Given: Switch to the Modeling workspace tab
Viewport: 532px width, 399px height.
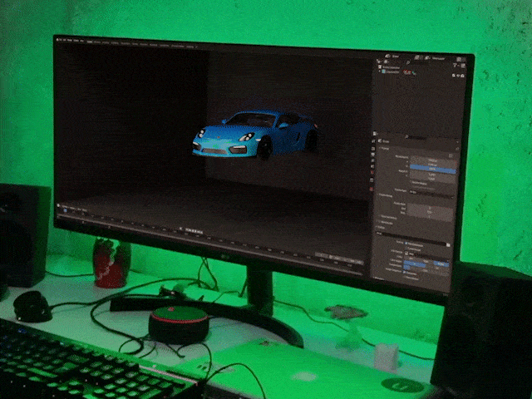Looking at the screenshot, I should click(x=97, y=42).
